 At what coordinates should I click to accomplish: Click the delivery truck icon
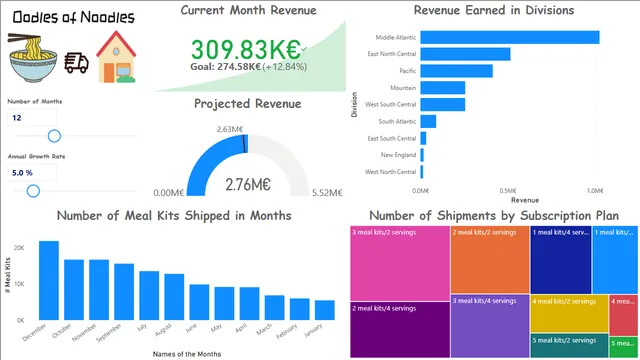click(x=76, y=63)
